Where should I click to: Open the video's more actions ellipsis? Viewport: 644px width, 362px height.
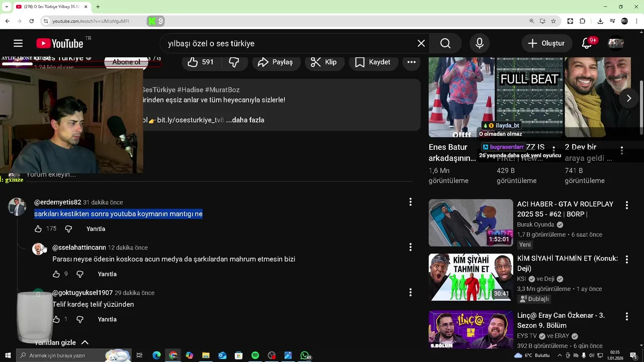412,62
